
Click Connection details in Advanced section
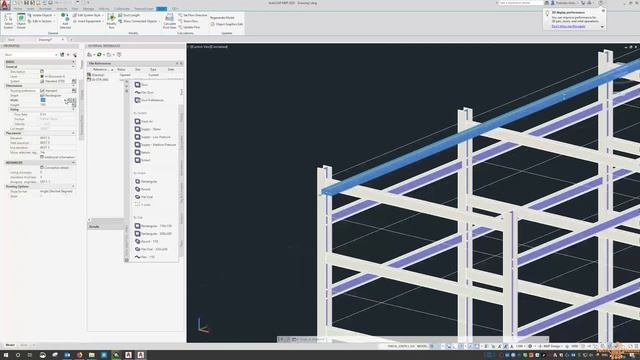[x=55, y=168]
